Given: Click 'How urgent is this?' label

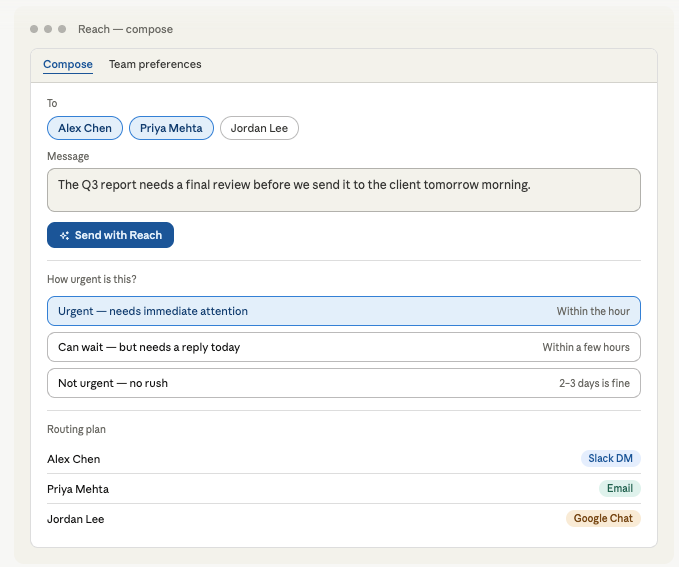Looking at the screenshot, I should [92, 279].
